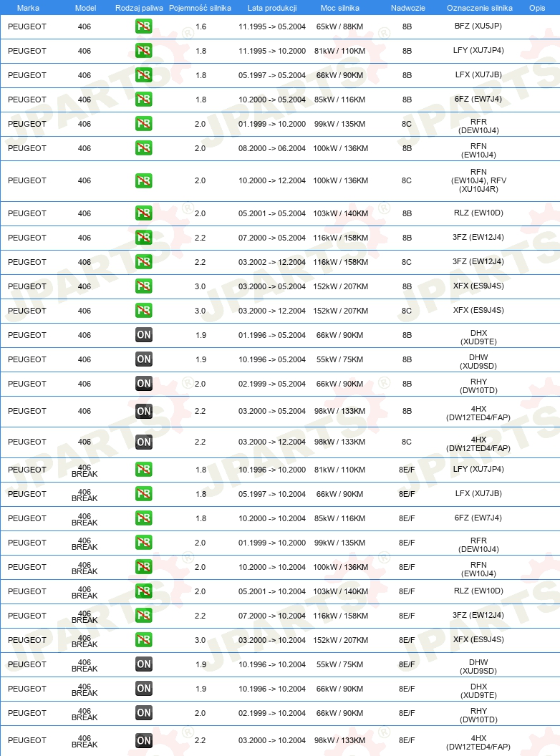Viewport: 560px width, 756px height.
Task: Click ON icon in 406 Break DHX row
Action: 144,689
